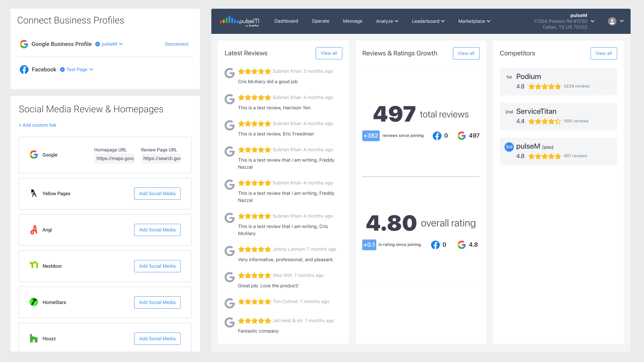Add Social Media for Yellow Pages
The image size is (644, 362).
click(x=157, y=193)
